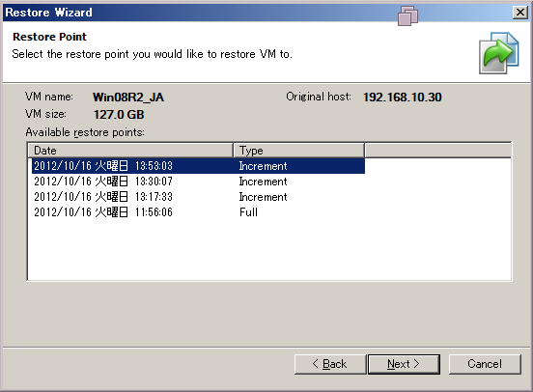Sort restore points by Type column header

point(298,151)
